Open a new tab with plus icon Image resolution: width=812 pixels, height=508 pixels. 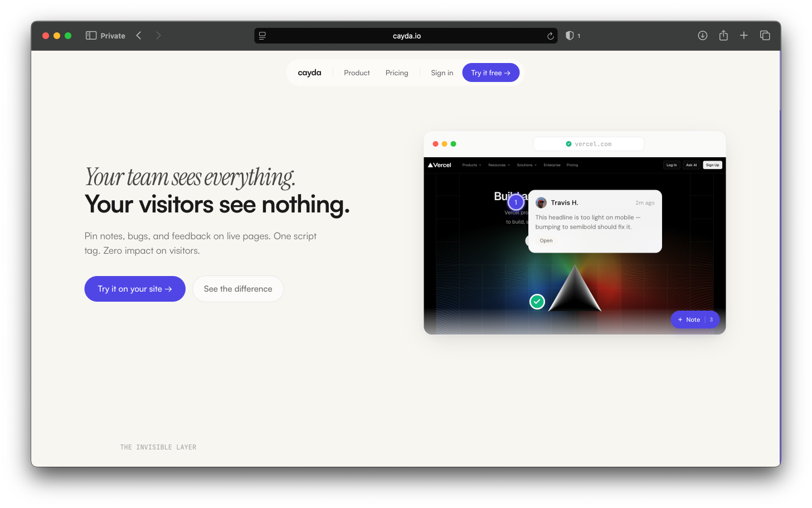tap(743, 36)
